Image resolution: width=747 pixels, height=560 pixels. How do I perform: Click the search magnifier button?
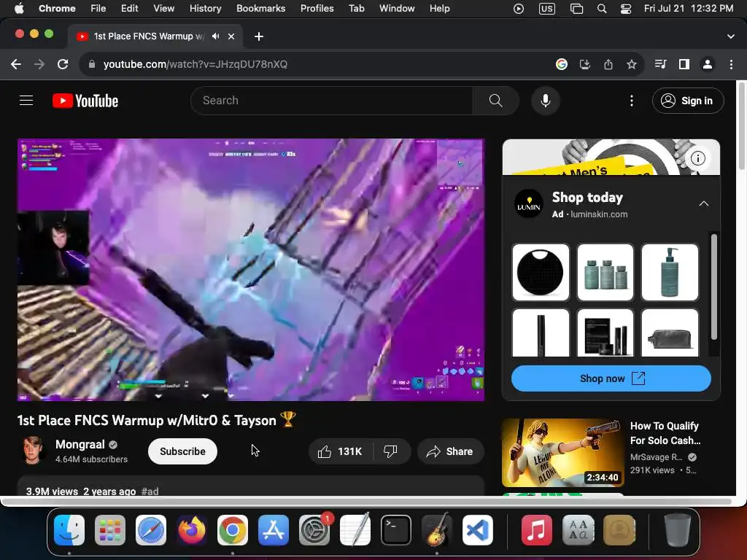(495, 101)
